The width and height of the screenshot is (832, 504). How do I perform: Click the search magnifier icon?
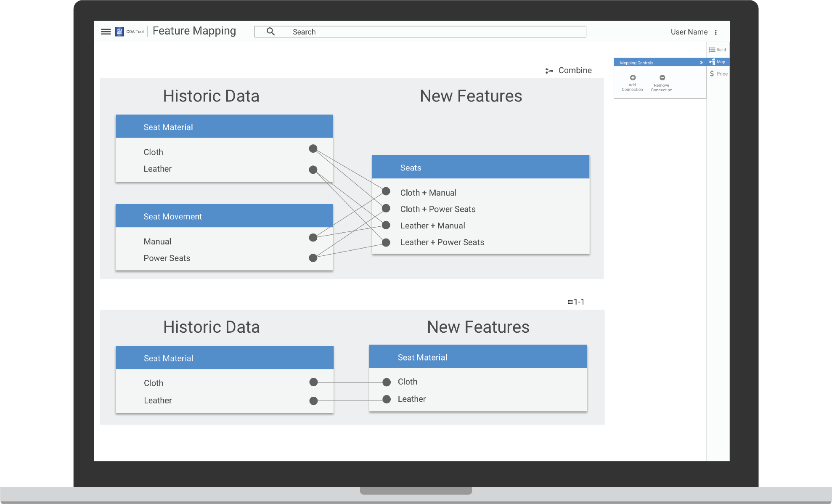[270, 32]
